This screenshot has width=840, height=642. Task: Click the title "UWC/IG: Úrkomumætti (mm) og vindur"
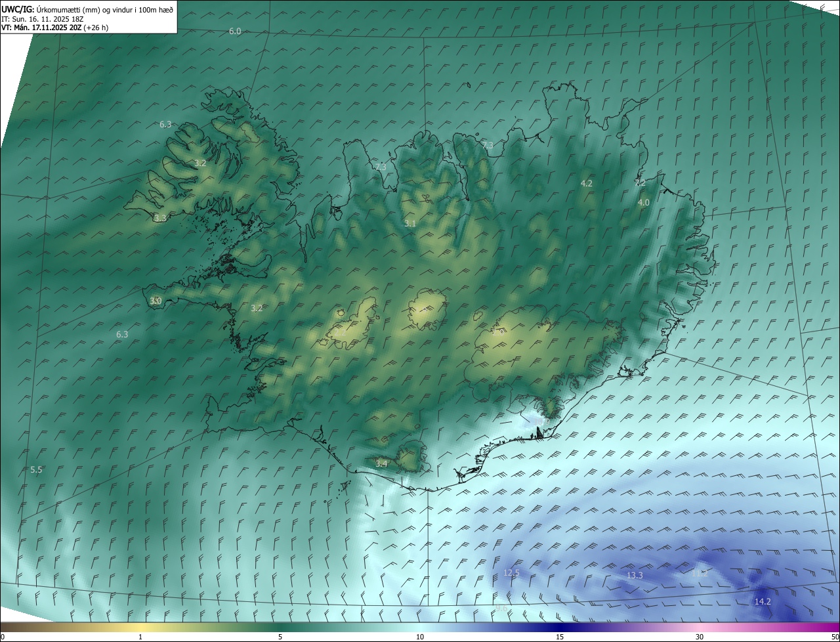(x=87, y=9)
